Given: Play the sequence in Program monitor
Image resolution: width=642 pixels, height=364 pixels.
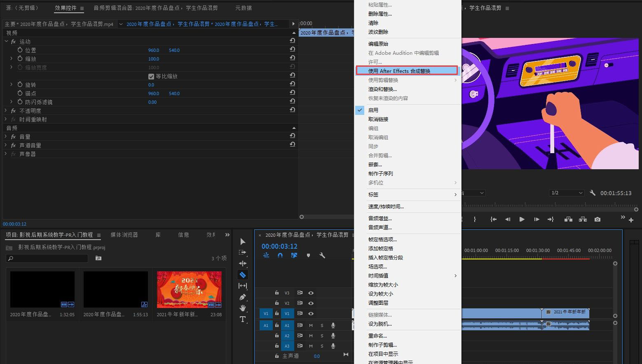Looking at the screenshot, I should [522, 219].
